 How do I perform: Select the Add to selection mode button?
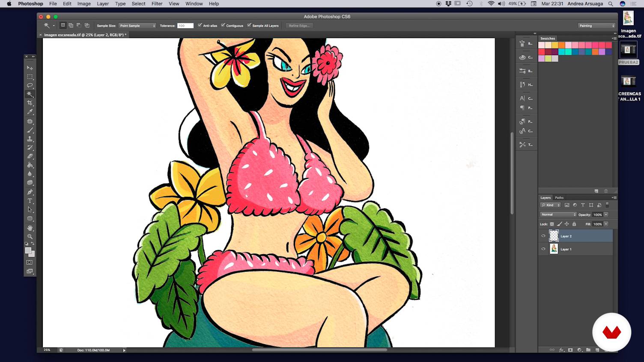tap(71, 25)
